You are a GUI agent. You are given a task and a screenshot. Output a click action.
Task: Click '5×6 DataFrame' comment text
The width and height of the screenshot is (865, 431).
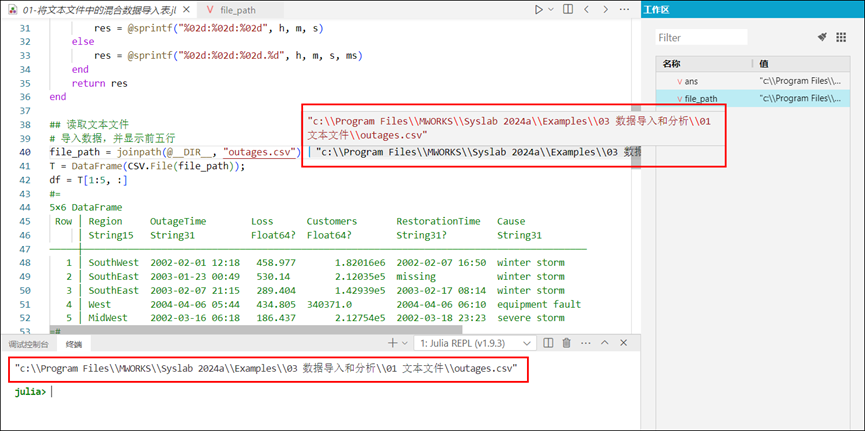[86, 207]
